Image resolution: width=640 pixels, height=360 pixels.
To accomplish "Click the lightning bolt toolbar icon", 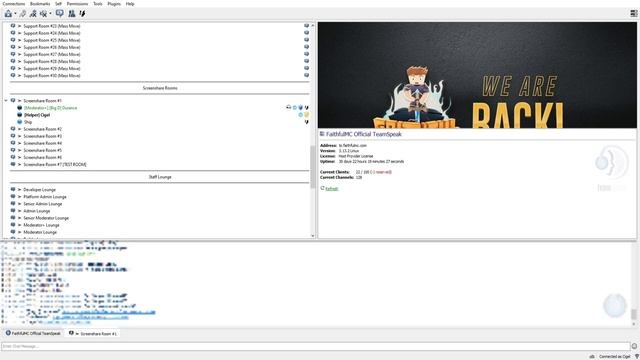I will 82,13.
